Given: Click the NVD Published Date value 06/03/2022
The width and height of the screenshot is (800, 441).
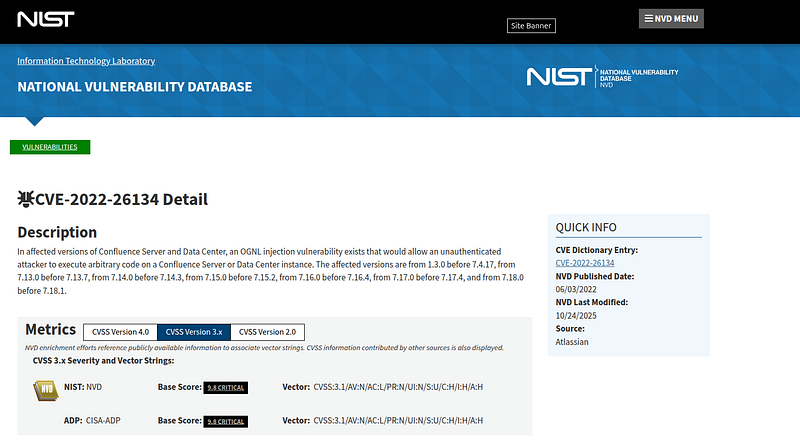Looking at the screenshot, I should (x=576, y=289).
